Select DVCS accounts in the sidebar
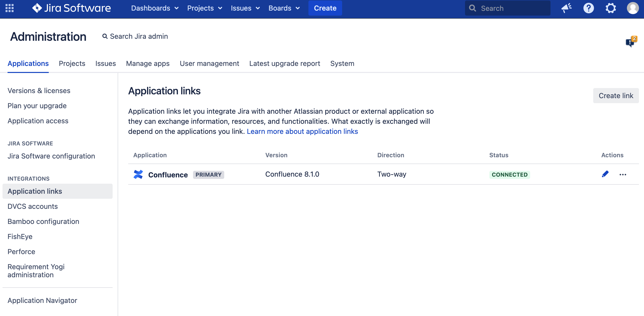 click(x=33, y=206)
